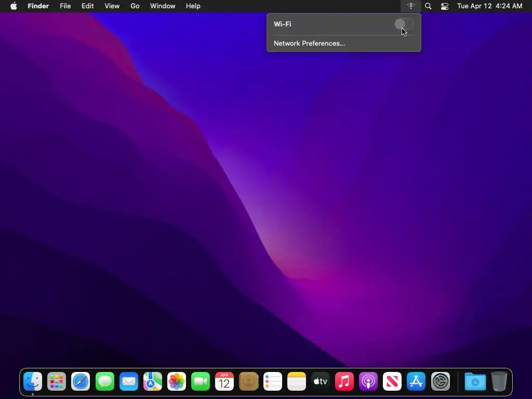Open the File menu
Viewport: 532px width, 399px height.
(x=65, y=6)
